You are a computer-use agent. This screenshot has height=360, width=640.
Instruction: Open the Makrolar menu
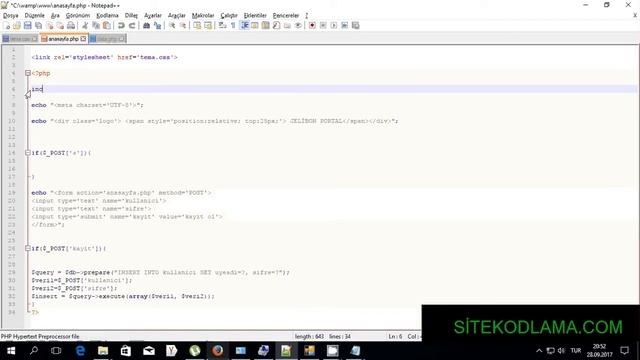coord(203,16)
